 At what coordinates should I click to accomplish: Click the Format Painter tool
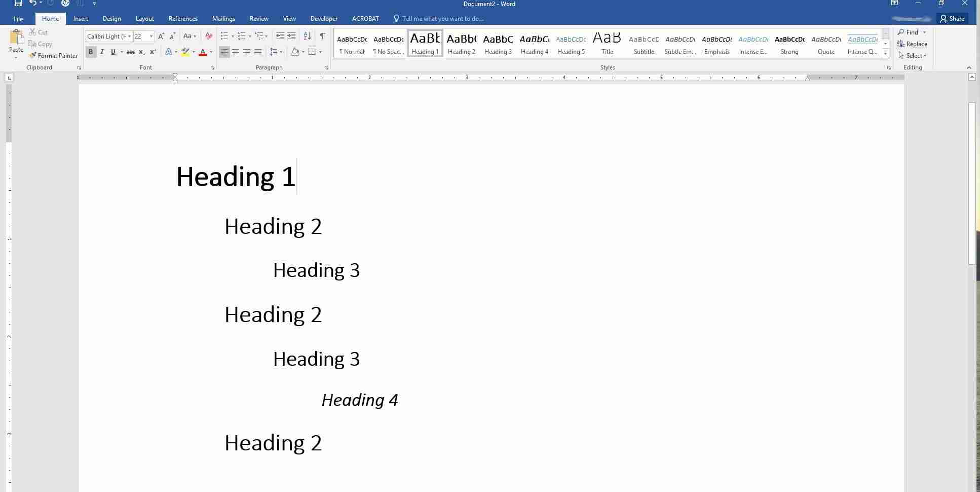pos(53,56)
